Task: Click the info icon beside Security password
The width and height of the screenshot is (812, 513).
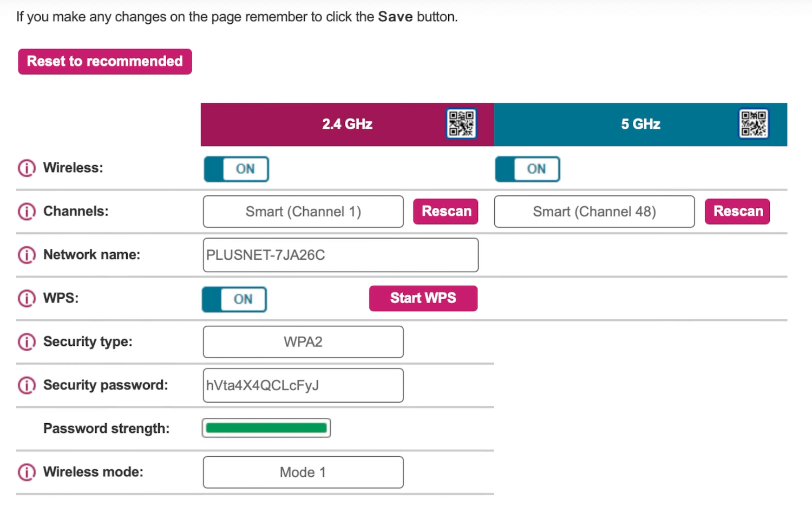Action: pos(27,385)
